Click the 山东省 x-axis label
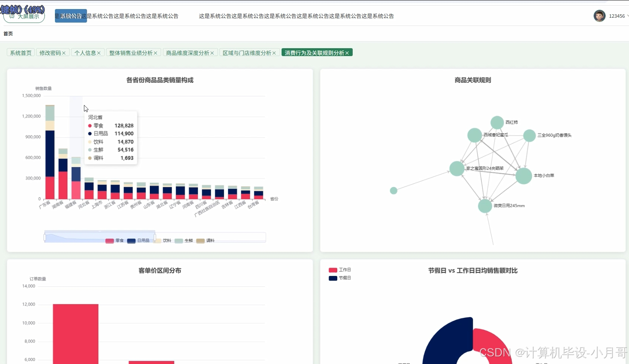The width and height of the screenshot is (629, 364). pos(149,205)
